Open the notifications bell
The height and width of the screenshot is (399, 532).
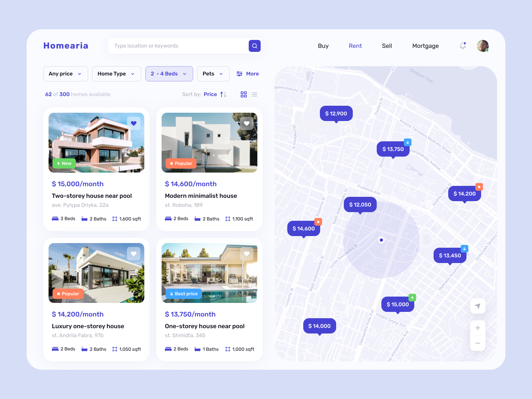point(463,46)
